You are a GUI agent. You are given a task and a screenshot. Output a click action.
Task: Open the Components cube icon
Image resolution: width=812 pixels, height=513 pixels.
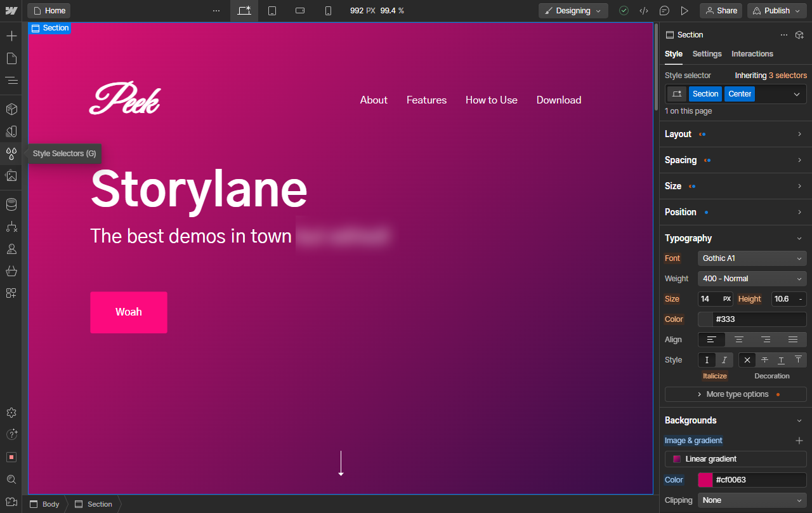point(11,109)
